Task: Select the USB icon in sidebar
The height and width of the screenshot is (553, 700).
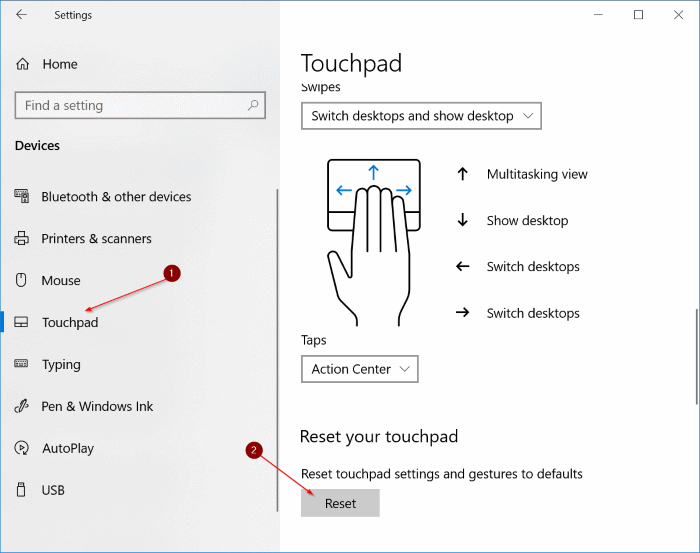Action: pos(22,491)
